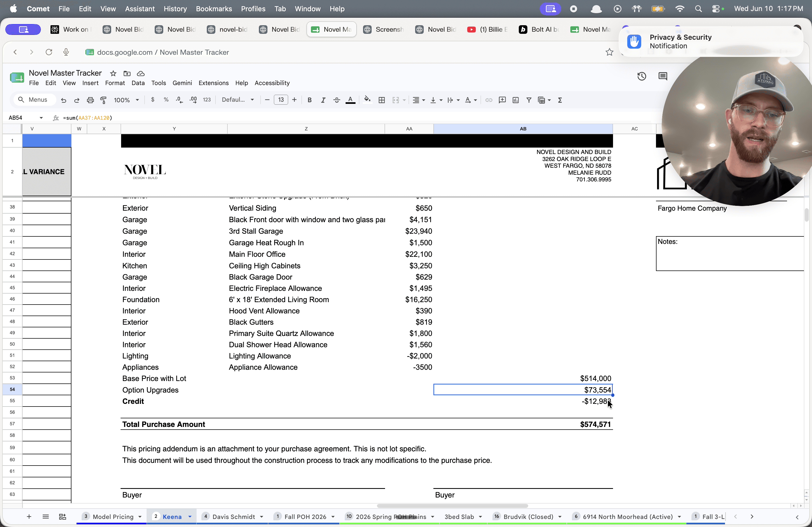Open horizontal align dropdown
This screenshot has width=812, height=527.
pos(419,100)
